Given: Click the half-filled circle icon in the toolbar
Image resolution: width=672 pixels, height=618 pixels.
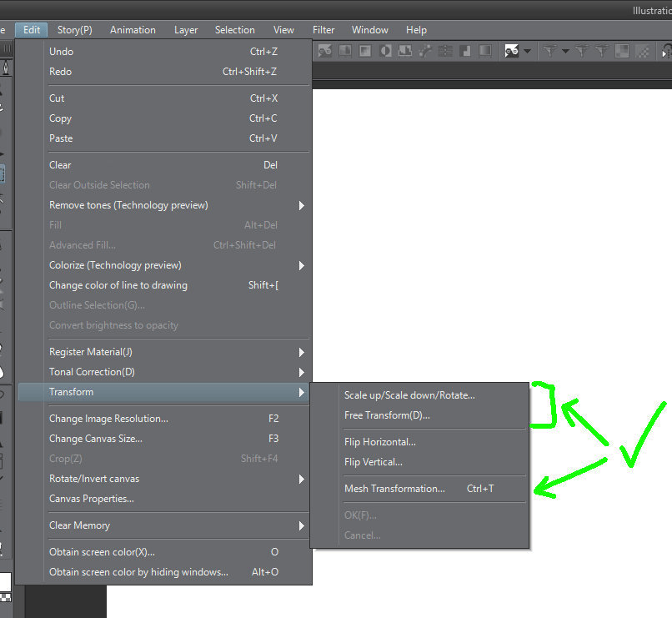Looking at the screenshot, I should tap(386, 51).
